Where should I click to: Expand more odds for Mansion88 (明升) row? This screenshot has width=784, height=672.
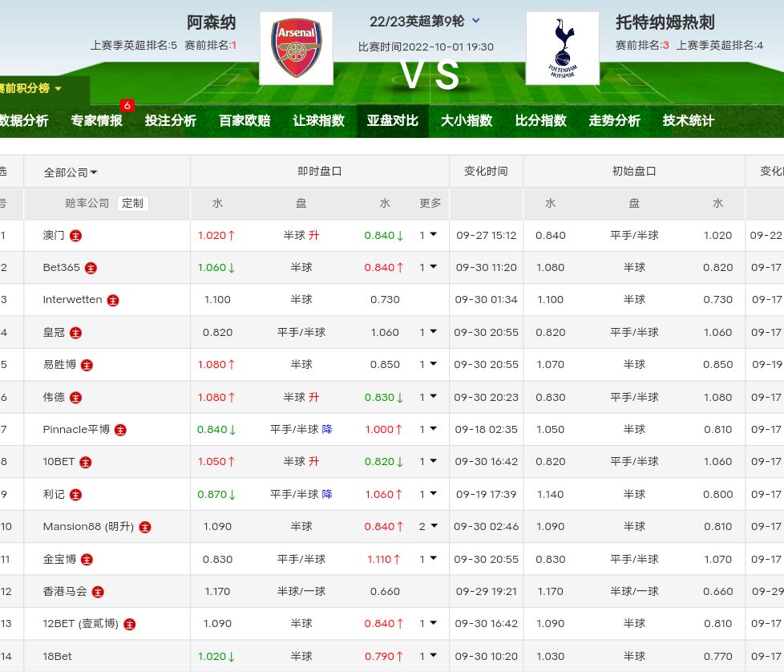[429, 526]
